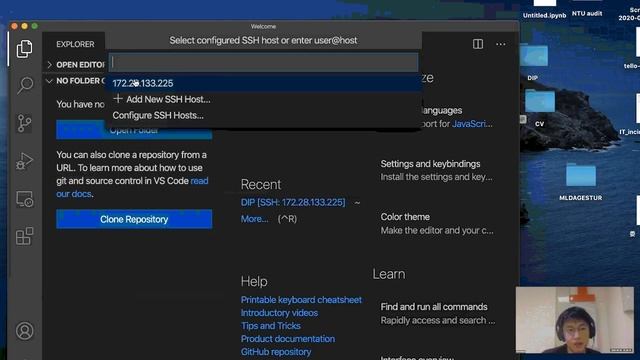Open Introductory videos link
640x360 pixels.
pos(279,313)
